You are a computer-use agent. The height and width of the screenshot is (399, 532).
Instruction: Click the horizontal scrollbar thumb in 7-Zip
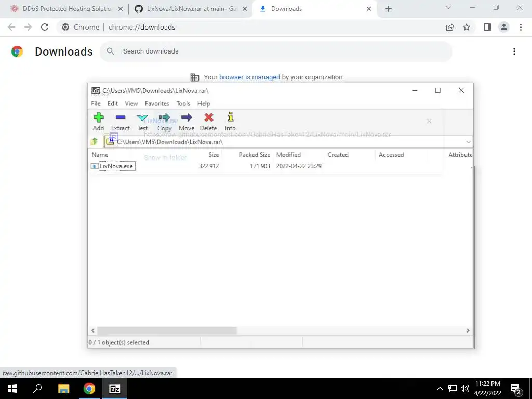[167, 330]
